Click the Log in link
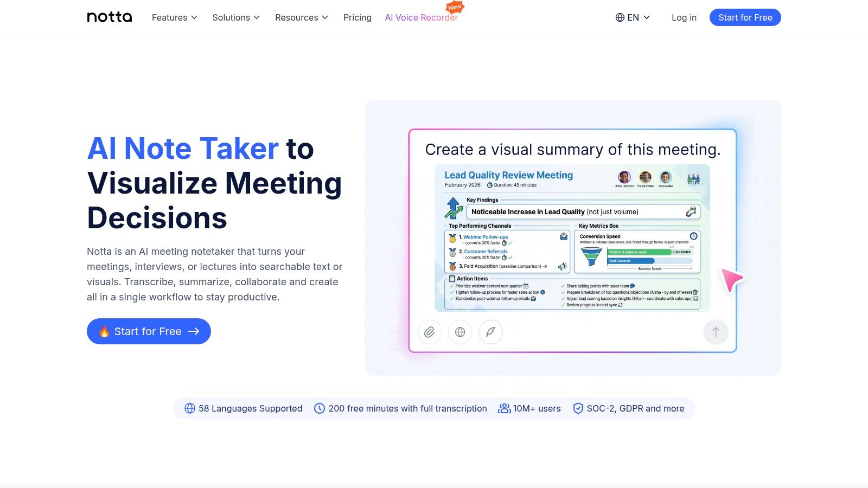The width and height of the screenshot is (868, 488). point(684,17)
